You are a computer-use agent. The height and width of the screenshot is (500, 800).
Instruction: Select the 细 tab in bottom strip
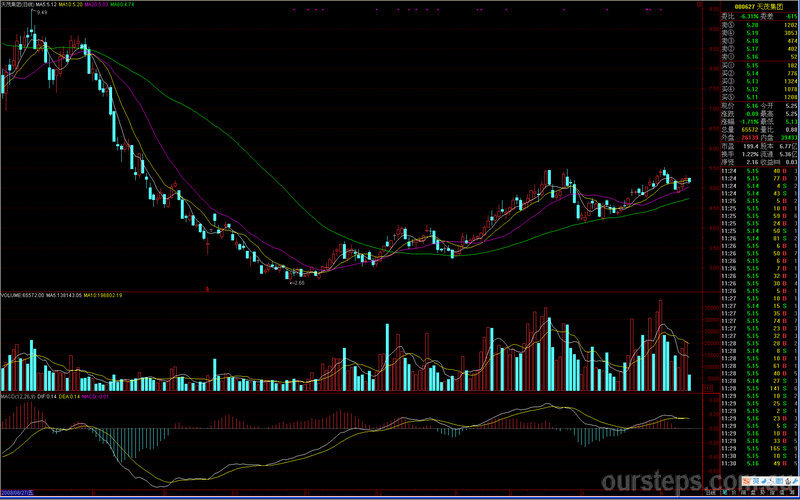[x=743, y=493]
